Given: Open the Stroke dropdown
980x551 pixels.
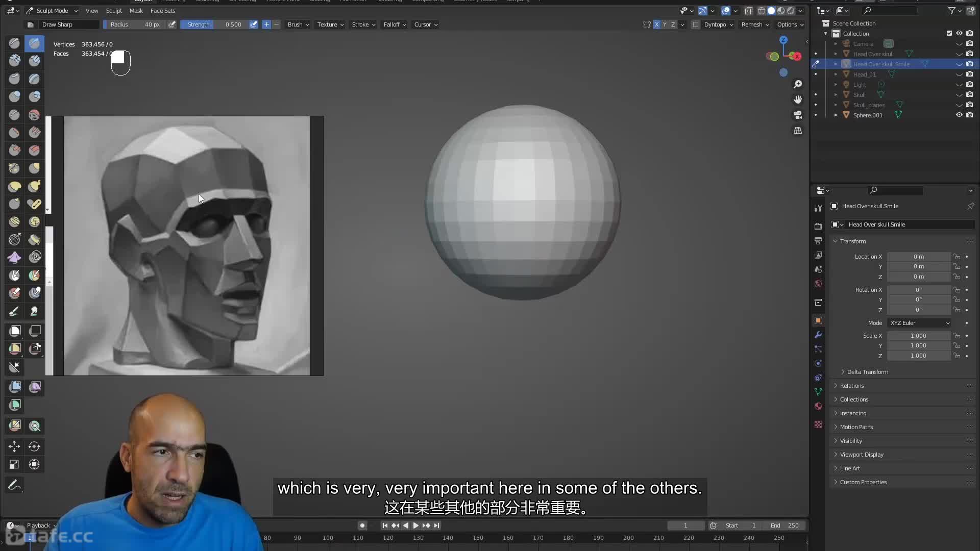Looking at the screenshot, I should [x=363, y=24].
